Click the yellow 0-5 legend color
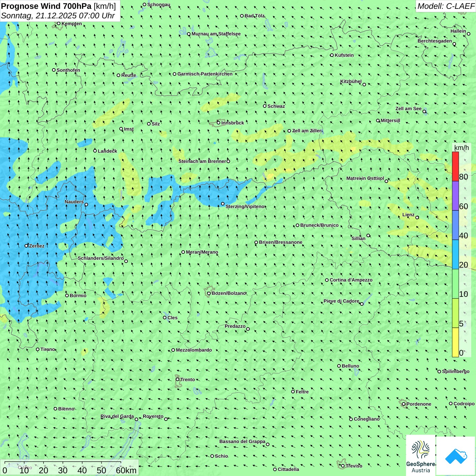The width and height of the screenshot is (476, 476). (x=455, y=342)
